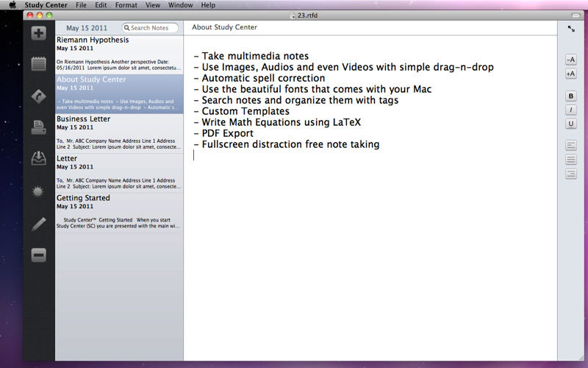
Task: Toggle bold formatting
Action: pyautogui.click(x=571, y=96)
